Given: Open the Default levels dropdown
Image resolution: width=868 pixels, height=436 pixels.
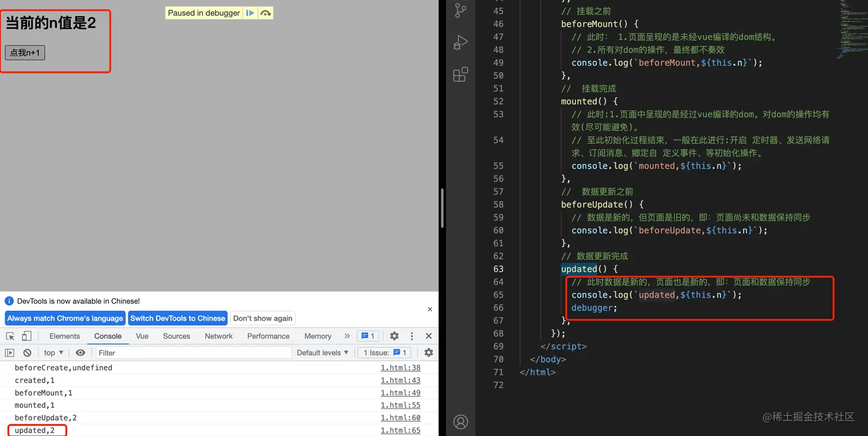Looking at the screenshot, I should pyautogui.click(x=323, y=353).
